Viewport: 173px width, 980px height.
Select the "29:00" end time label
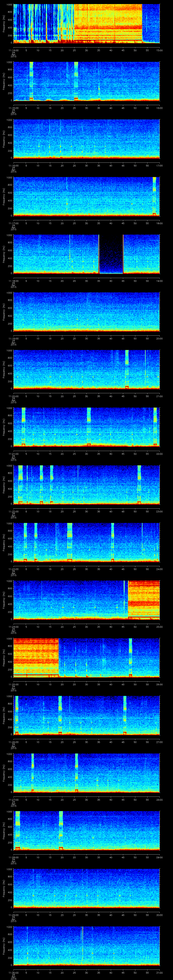(x=159, y=857)
